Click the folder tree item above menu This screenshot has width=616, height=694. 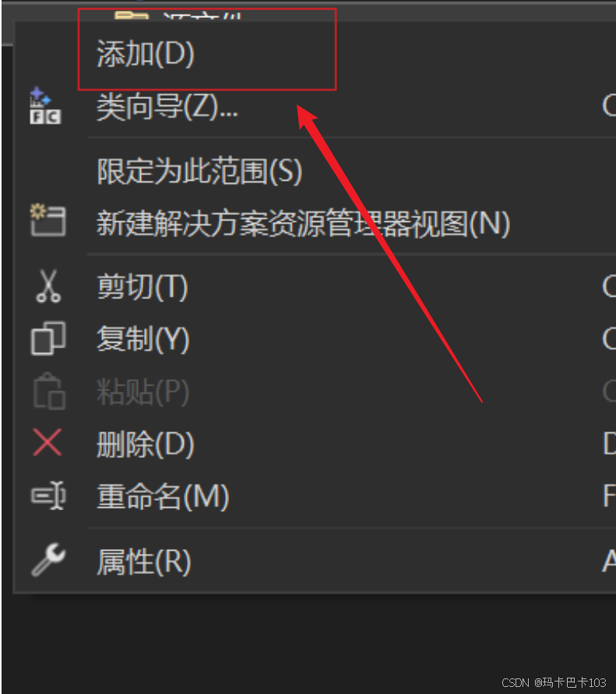(x=178, y=16)
